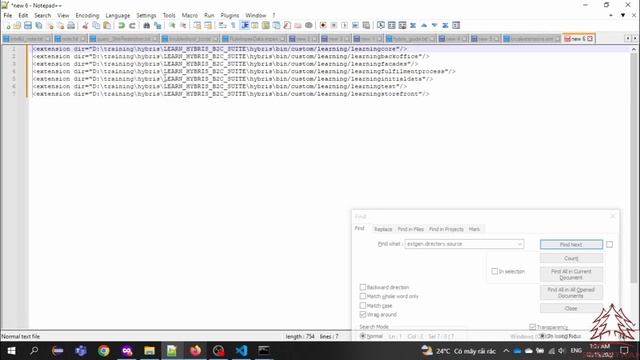Close the new 6 tab with its X

point(590,39)
